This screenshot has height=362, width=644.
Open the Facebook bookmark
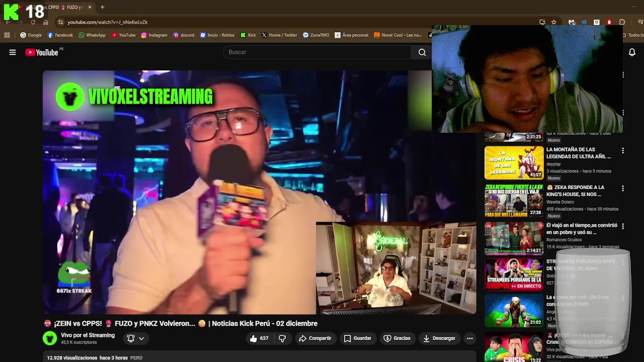click(x=60, y=35)
